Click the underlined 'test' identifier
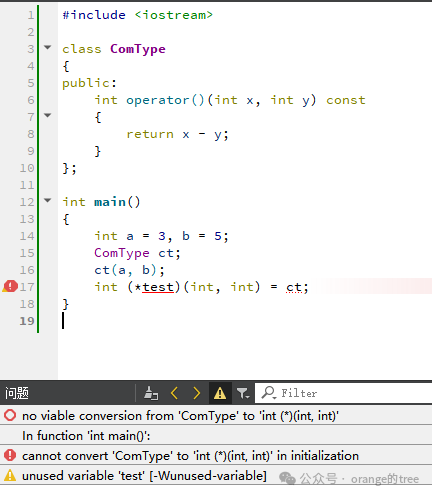The image size is (432, 496). pyautogui.click(x=158, y=287)
